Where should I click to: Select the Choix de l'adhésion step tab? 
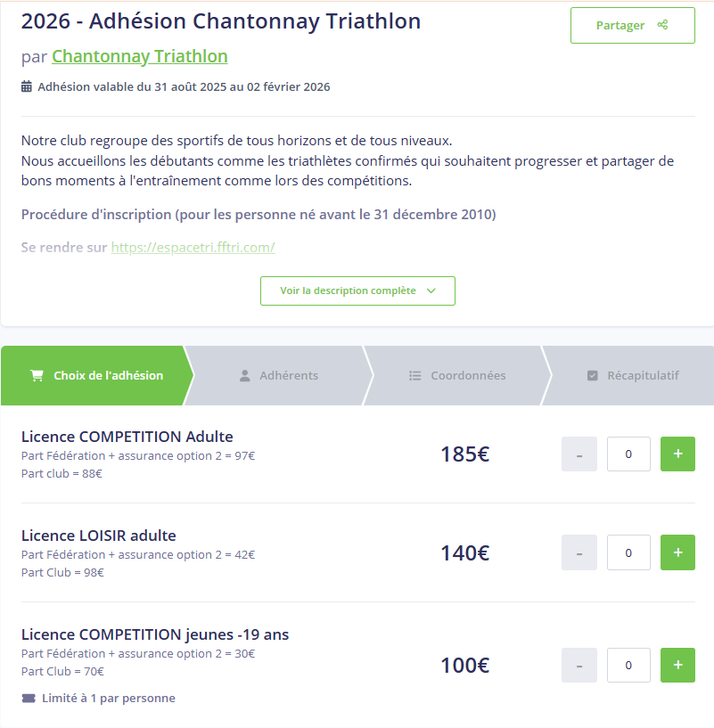click(x=96, y=375)
